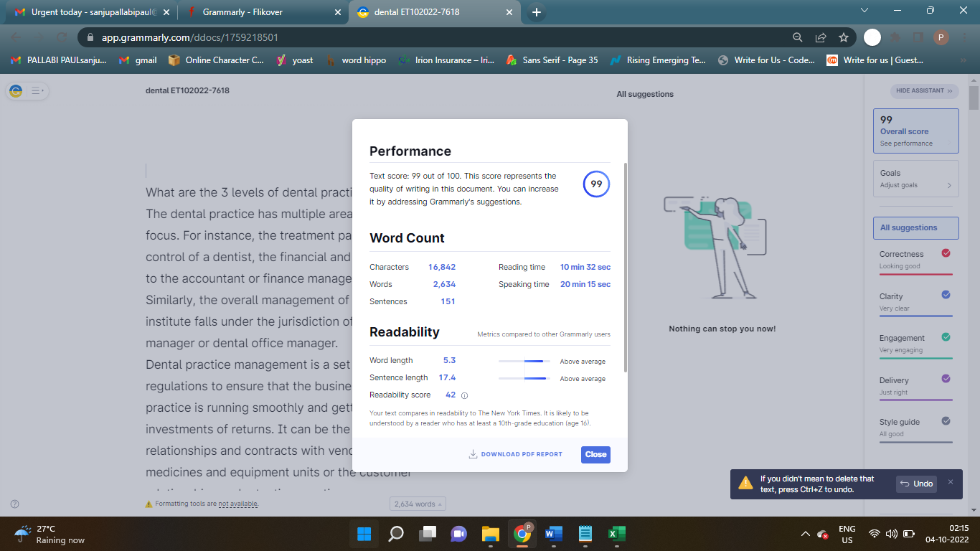Open the Goals card to adjust goals
Image resolution: width=980 pixels, height=551 pixels.
[x=915, y=179]
